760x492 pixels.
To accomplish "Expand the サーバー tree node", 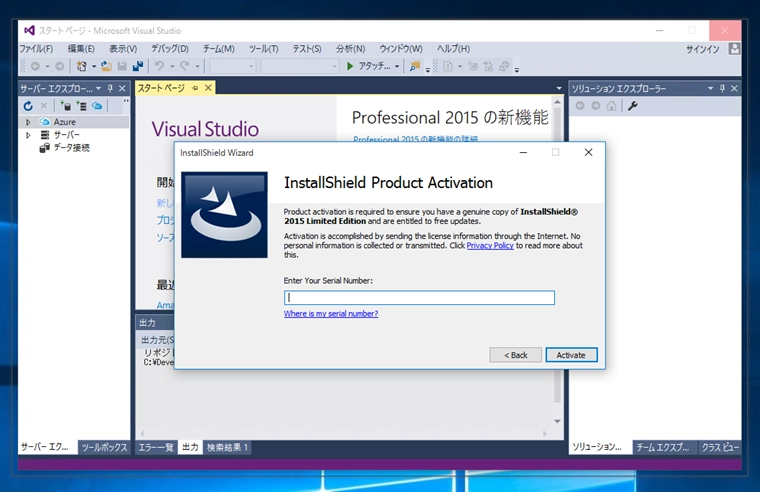I will pyautogui.click(x=28, y=135).
